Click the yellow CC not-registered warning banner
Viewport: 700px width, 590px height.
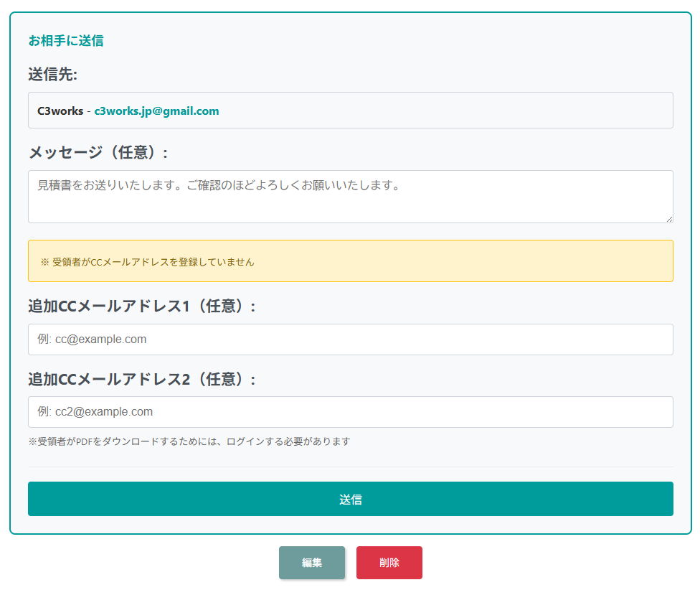430,261
